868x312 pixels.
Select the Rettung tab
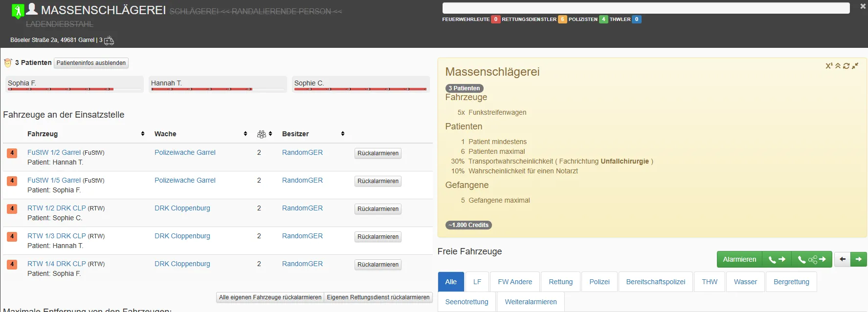pyautogui.click(x=560, y=282)
